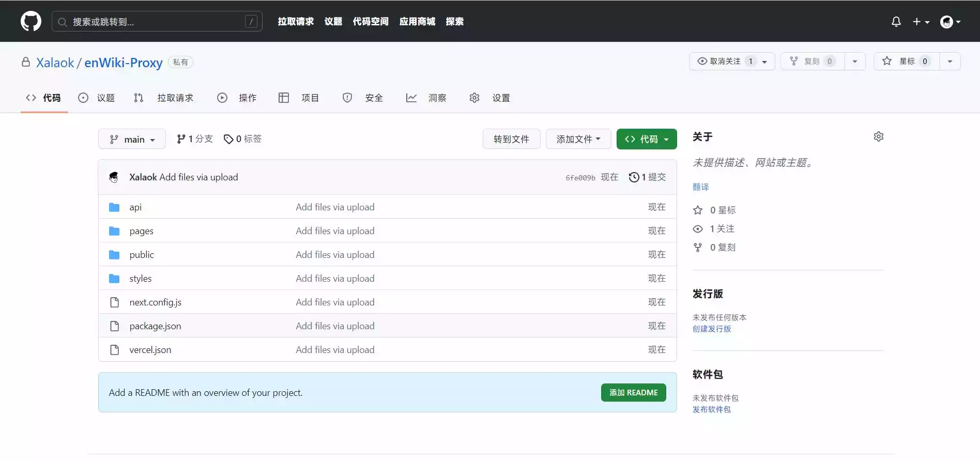The width and height of the screenshot is (980, 461).
Task: Open the package.json file
Action: (x=156, y=326)
